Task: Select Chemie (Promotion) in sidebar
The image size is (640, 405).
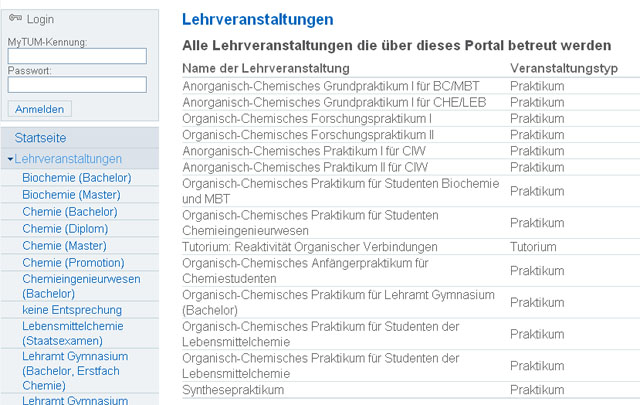Action: point(73,263)
